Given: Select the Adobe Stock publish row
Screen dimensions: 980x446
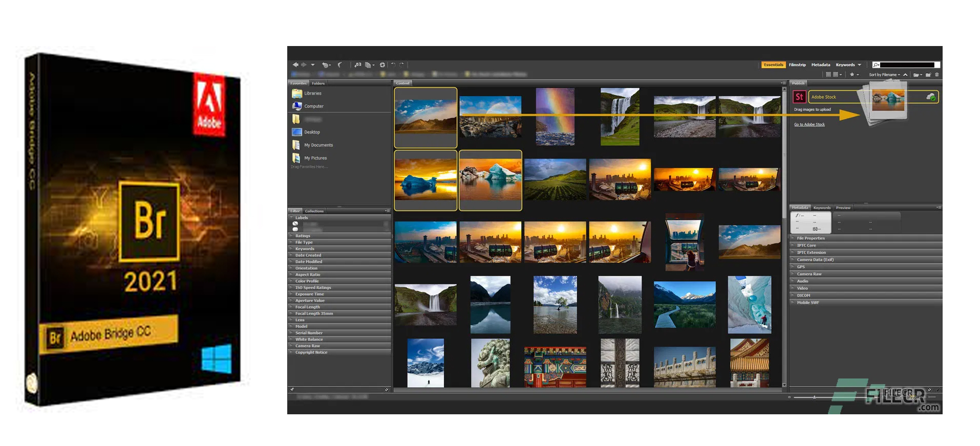Looking at the screenshot, I should 873,97.
